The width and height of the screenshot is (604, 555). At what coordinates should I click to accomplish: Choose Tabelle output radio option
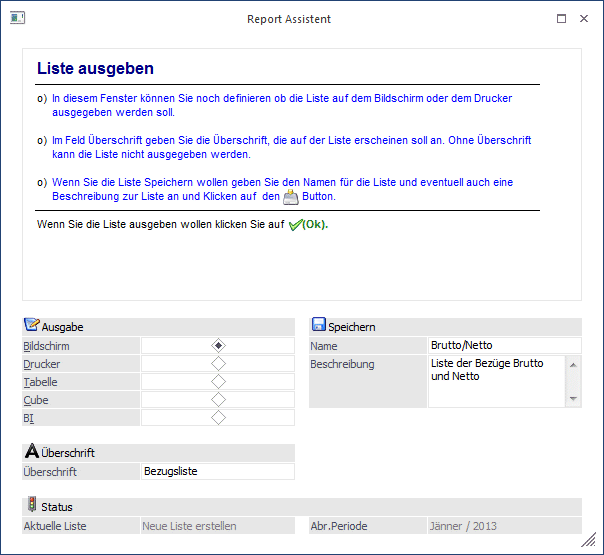pos(218,382)
